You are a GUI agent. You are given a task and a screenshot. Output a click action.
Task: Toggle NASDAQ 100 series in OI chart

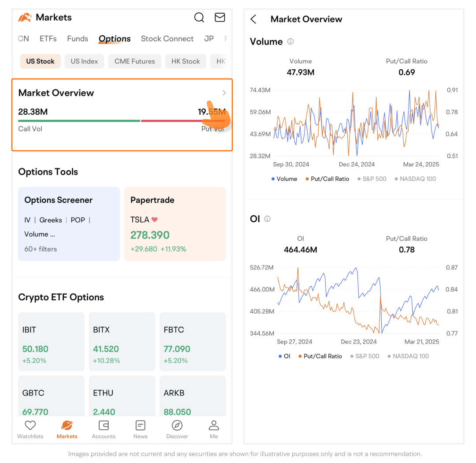point(408,356)
